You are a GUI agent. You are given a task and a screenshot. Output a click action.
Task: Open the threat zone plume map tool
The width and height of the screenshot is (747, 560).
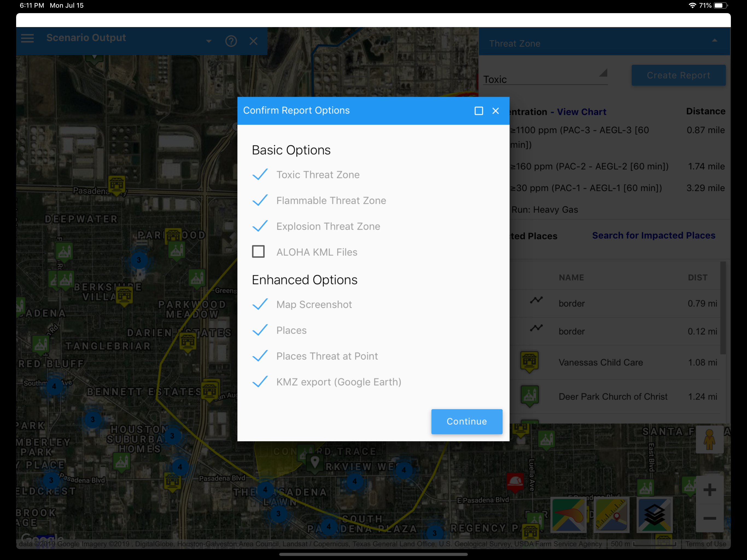(x=568, y=514)
